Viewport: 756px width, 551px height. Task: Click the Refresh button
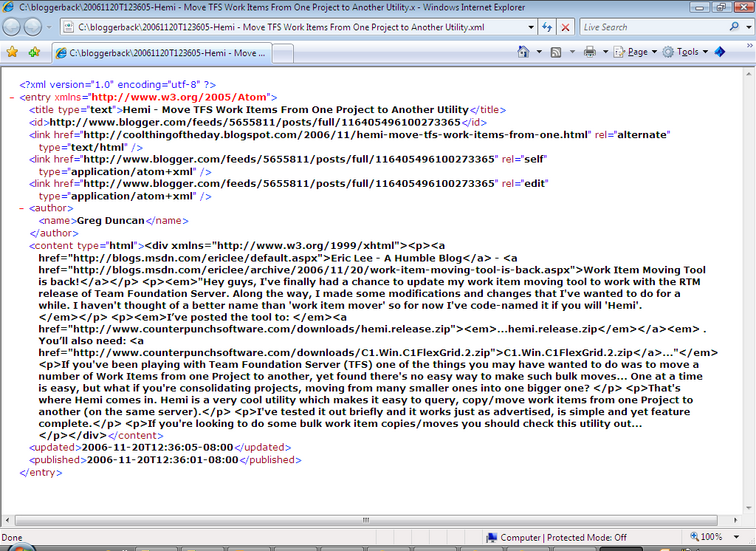click(x=547, y=27)
